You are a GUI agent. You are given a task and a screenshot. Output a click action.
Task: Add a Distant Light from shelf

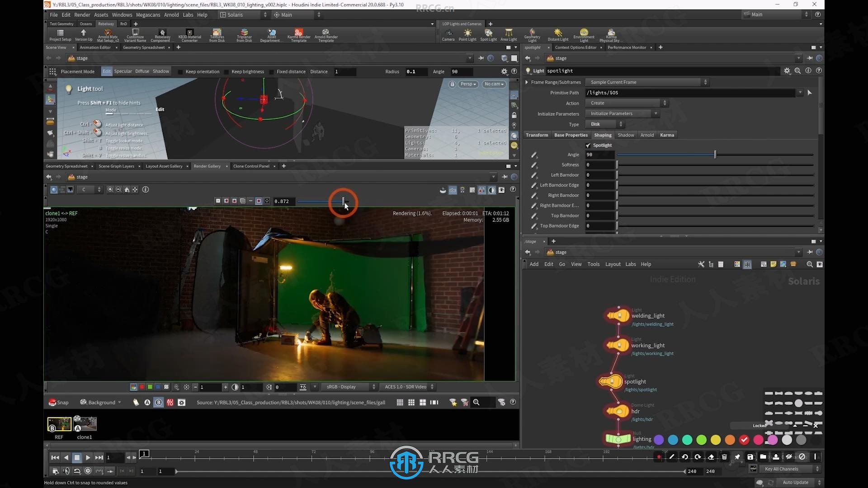coord(558,35)
